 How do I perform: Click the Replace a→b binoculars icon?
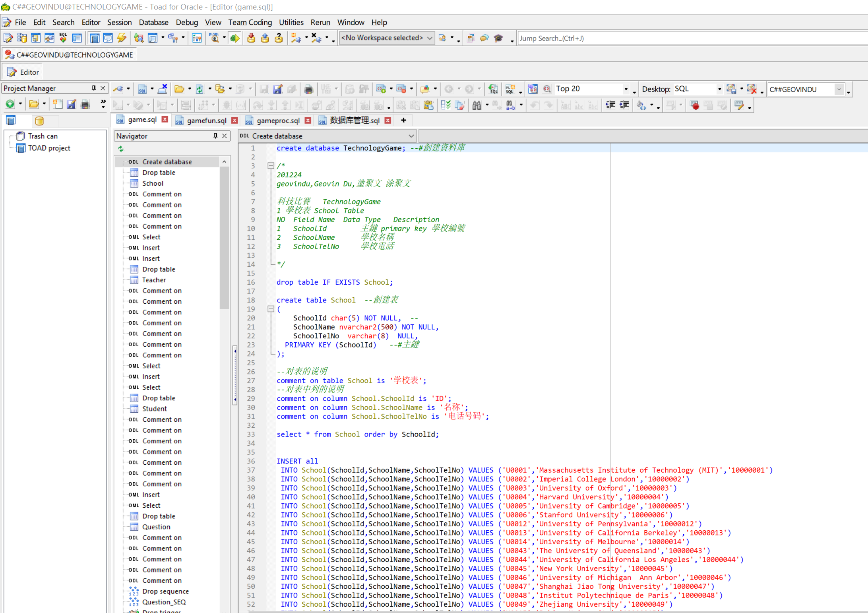[x=510, y=105]
